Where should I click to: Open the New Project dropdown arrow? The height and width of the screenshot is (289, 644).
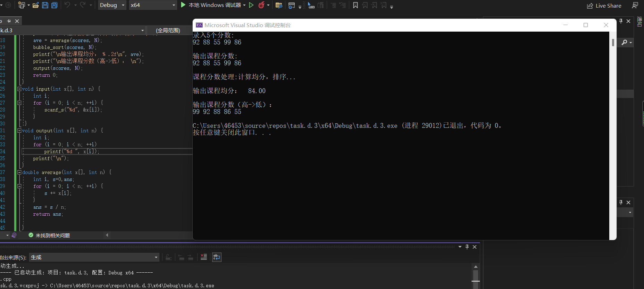tap(28, 5)
